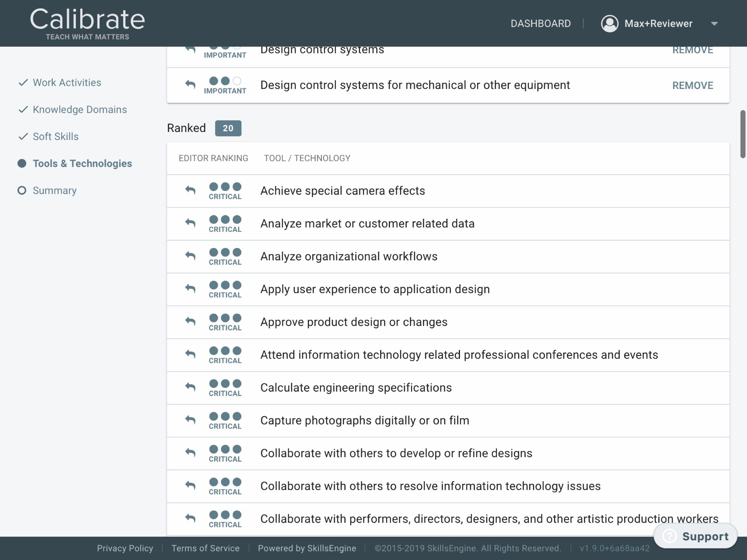Set the third rating dot on Design control systems for mechanical
Image resolution: width=747 pixels, height=560 pixels.
tap(237, 81)
